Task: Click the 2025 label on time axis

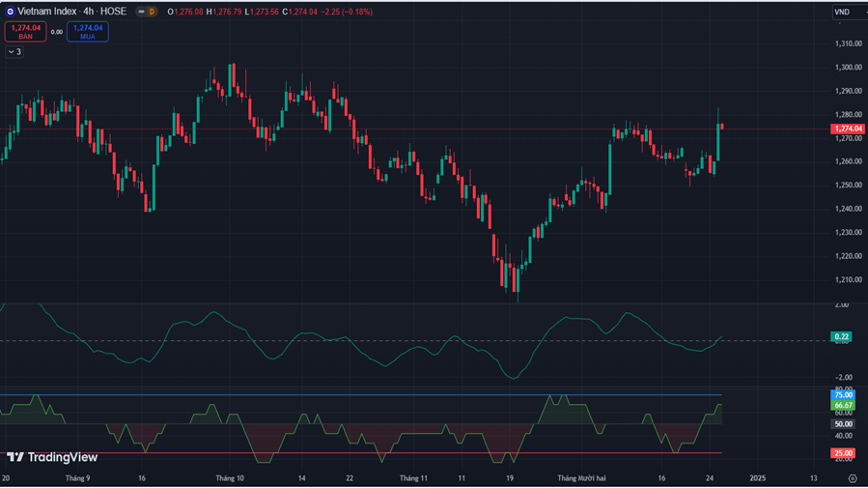Action: click(758, 477)
